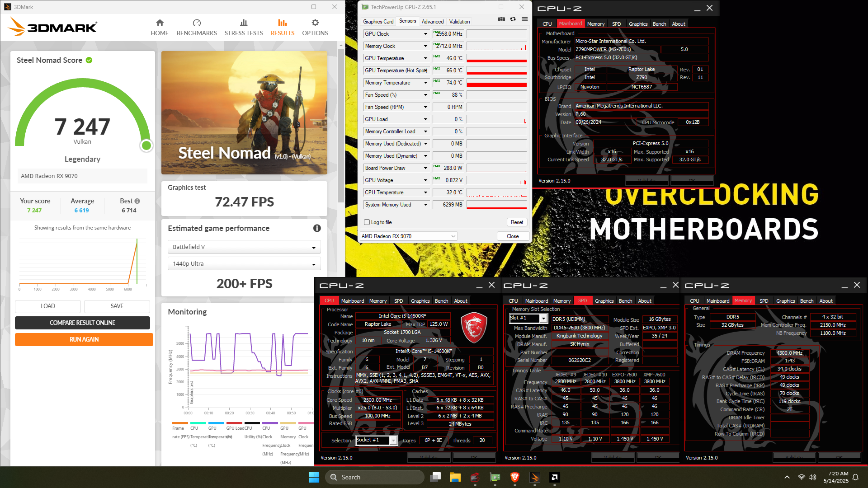Open the GPU-Z taskbar icon
The image size is (868, 488).
coord(495,477)
